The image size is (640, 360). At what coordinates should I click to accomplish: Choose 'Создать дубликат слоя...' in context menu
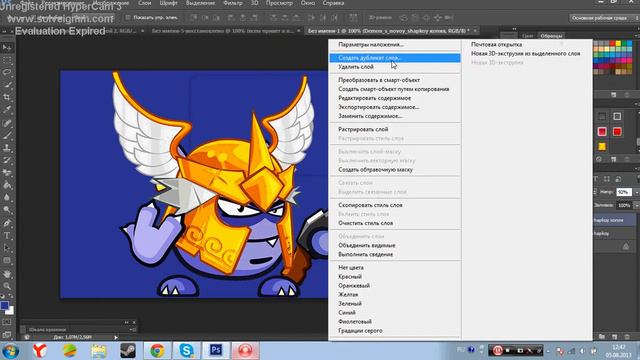pos(395,58)
